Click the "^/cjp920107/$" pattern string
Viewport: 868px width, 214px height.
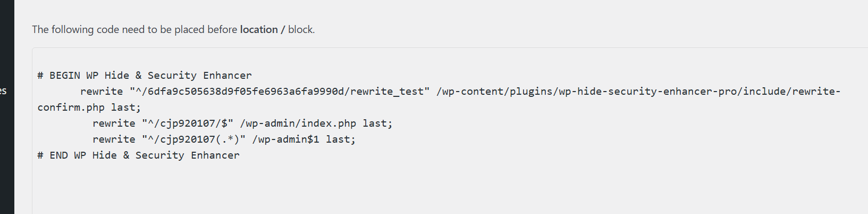pos(188,124)
